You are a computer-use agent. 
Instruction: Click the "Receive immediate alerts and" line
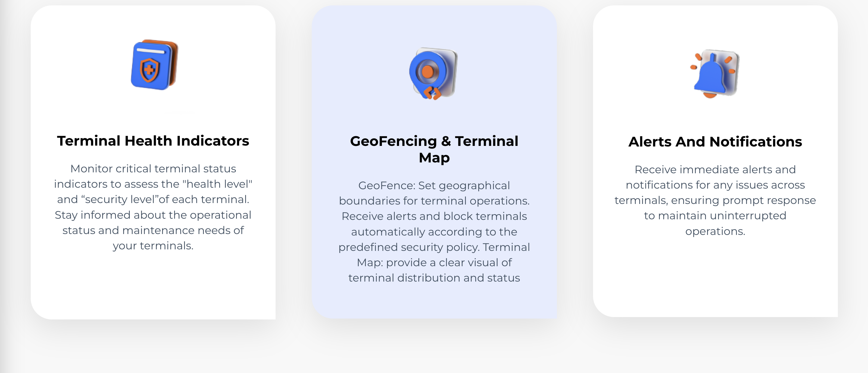[715, 169]
